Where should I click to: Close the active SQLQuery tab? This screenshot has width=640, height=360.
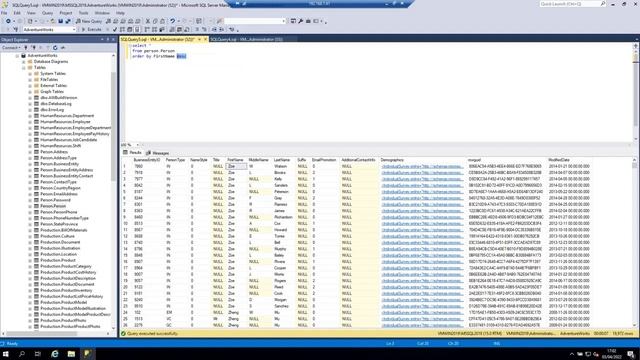click(205, 39)
